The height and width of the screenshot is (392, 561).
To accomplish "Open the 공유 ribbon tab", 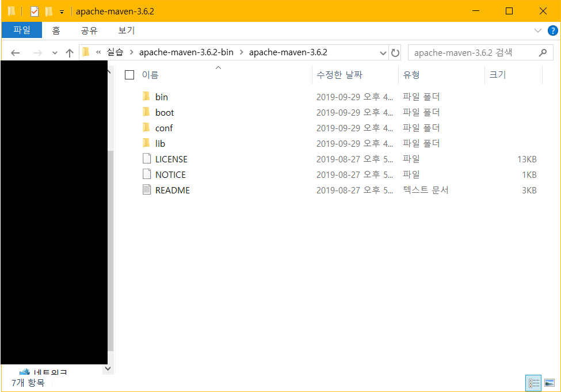I will pos(89,31).
